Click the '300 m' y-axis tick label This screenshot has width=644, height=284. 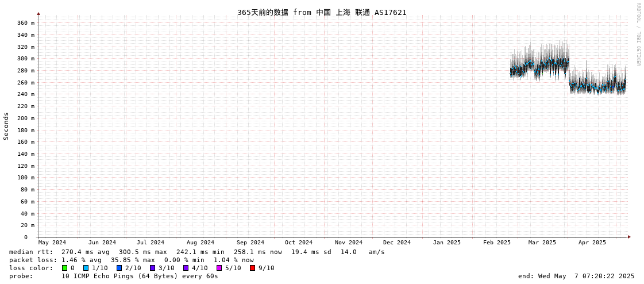point(26,59)
